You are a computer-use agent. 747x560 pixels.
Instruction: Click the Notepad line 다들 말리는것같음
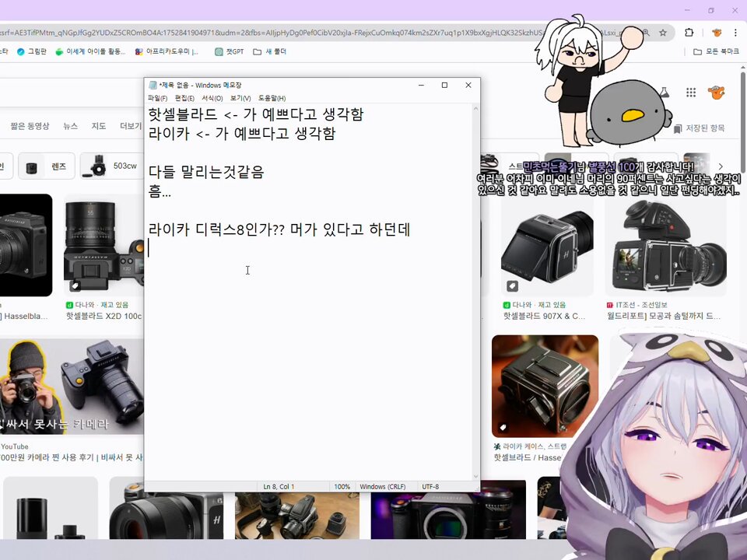click(205, 171)
